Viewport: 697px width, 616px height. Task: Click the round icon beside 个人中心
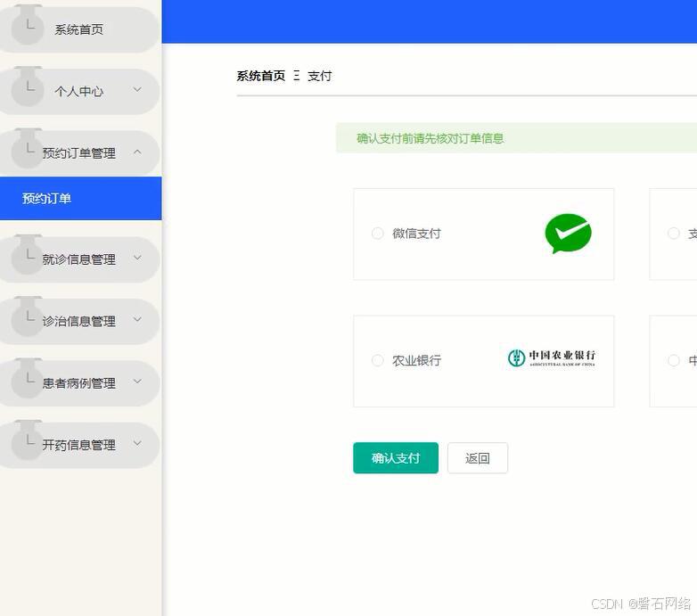28,88
